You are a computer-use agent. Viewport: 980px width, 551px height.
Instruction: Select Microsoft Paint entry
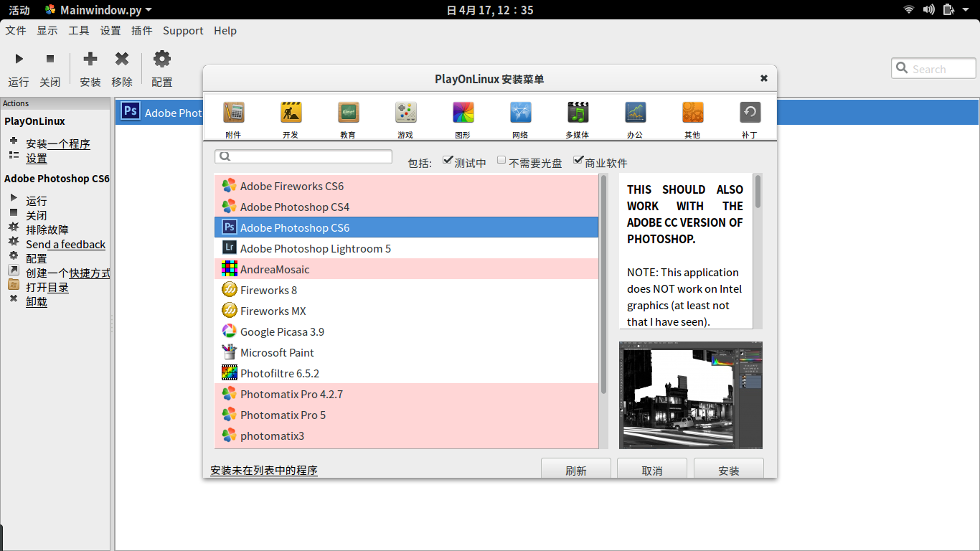point(406,352)
